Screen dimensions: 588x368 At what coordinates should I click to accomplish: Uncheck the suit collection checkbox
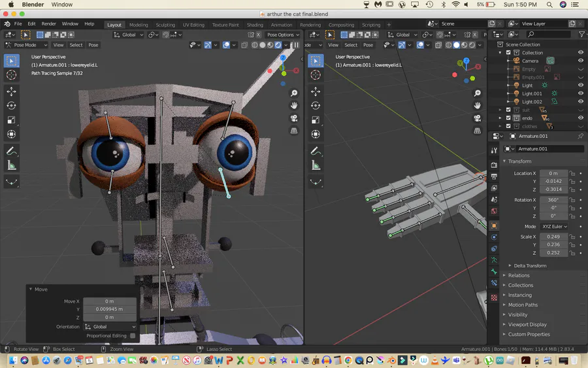tap(508, 110)
